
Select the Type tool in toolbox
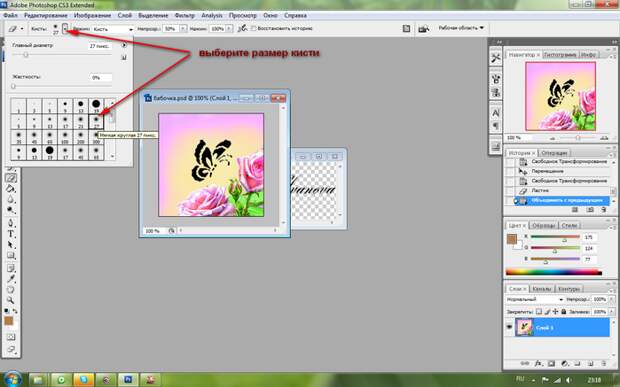pyautogui.click(x=11, y=234)
